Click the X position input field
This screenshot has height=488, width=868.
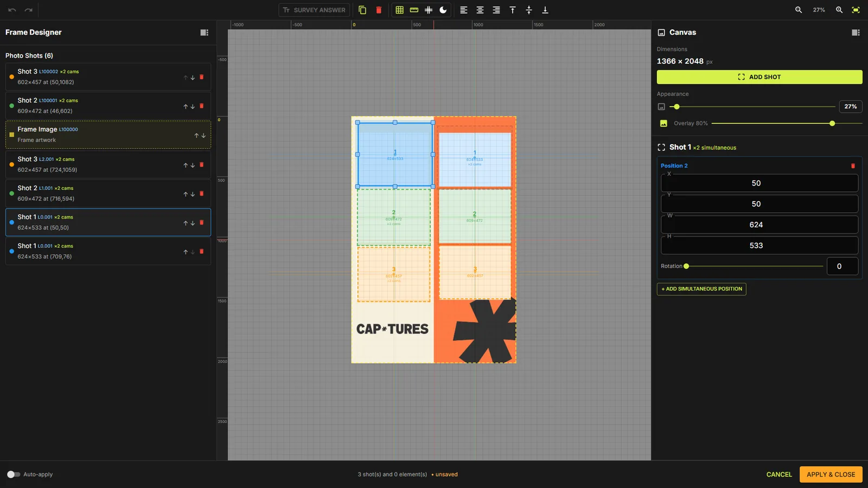pos(759,183)
